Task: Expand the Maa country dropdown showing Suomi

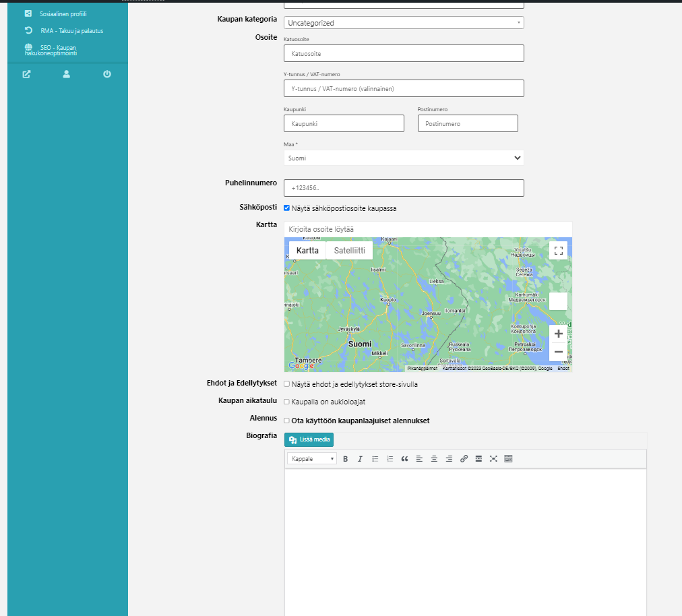Action: click(404, 158)
